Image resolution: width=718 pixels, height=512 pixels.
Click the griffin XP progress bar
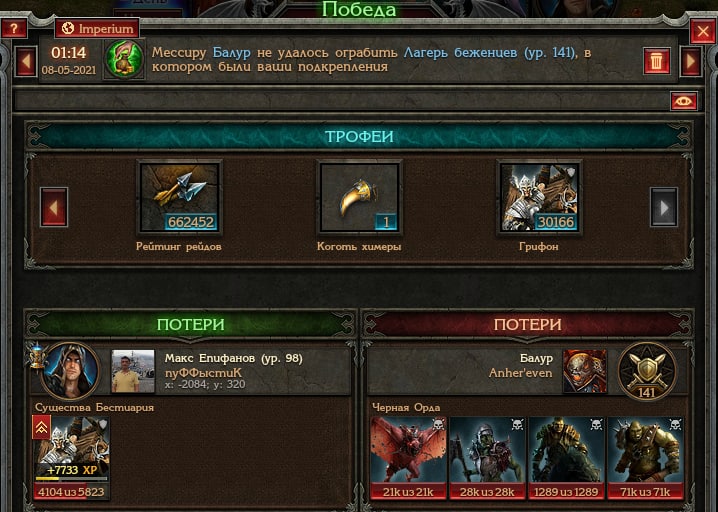click(x=71, y=479)
